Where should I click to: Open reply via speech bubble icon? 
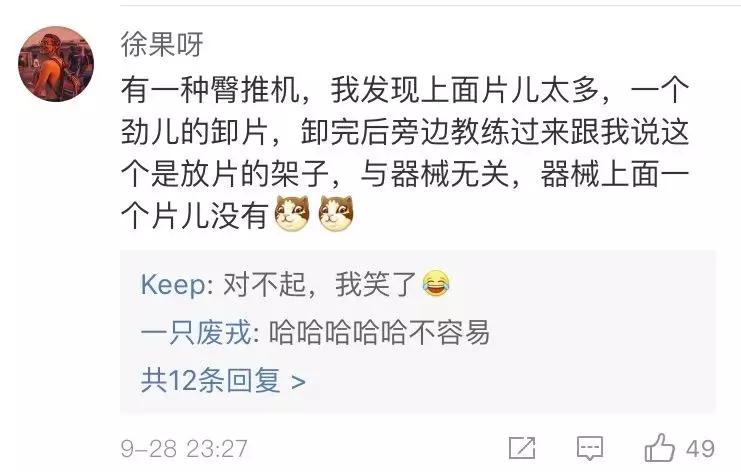coord(589,448)
